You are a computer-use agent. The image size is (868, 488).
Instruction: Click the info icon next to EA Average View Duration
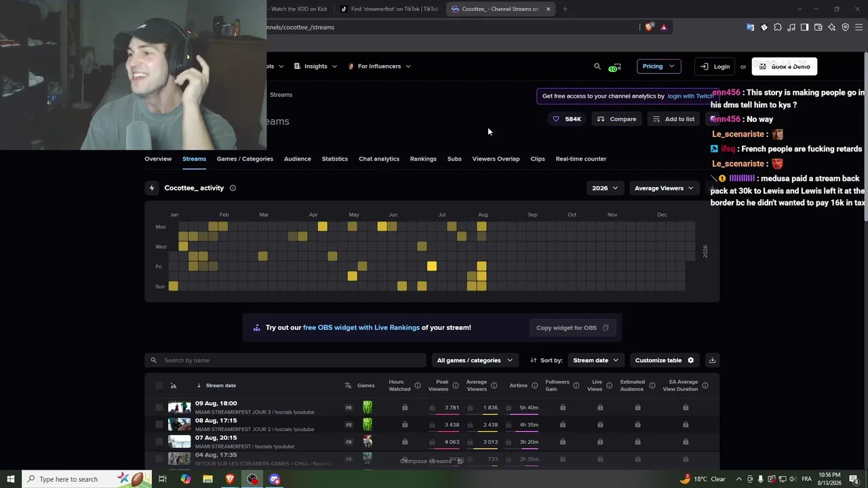[705, 386]
